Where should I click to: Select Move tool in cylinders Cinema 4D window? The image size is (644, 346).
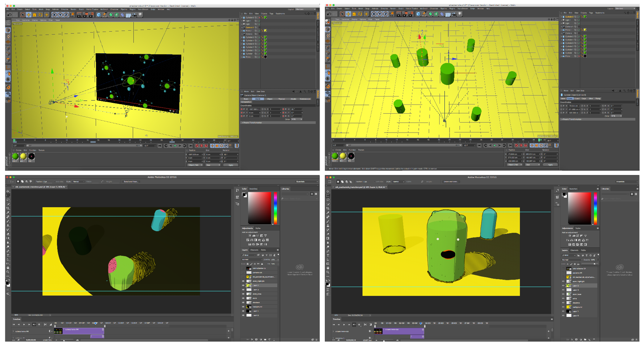tap(348, 14)
